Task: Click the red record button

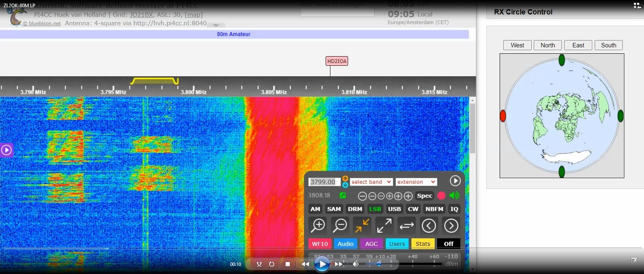Action: (441, 196)
